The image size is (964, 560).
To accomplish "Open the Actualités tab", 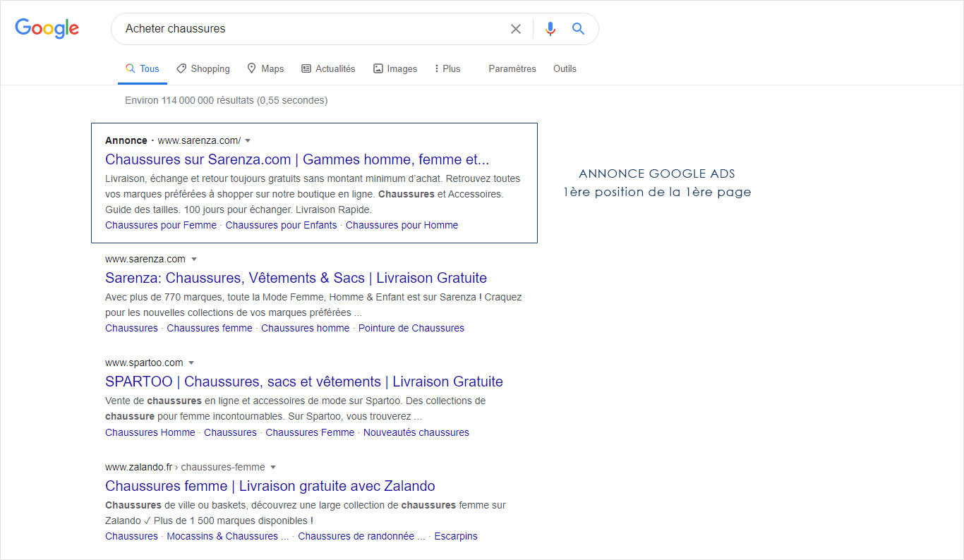I will point(328,68).
